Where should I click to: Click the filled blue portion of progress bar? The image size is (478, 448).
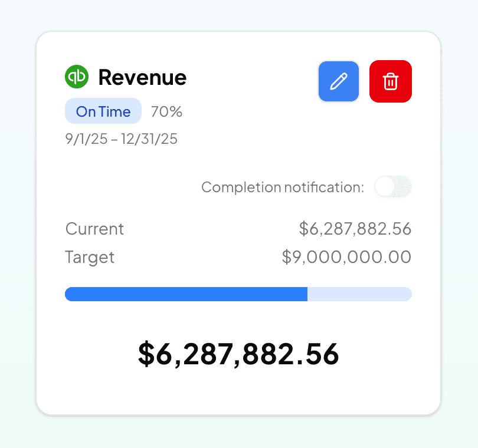(x=186, y=294)
